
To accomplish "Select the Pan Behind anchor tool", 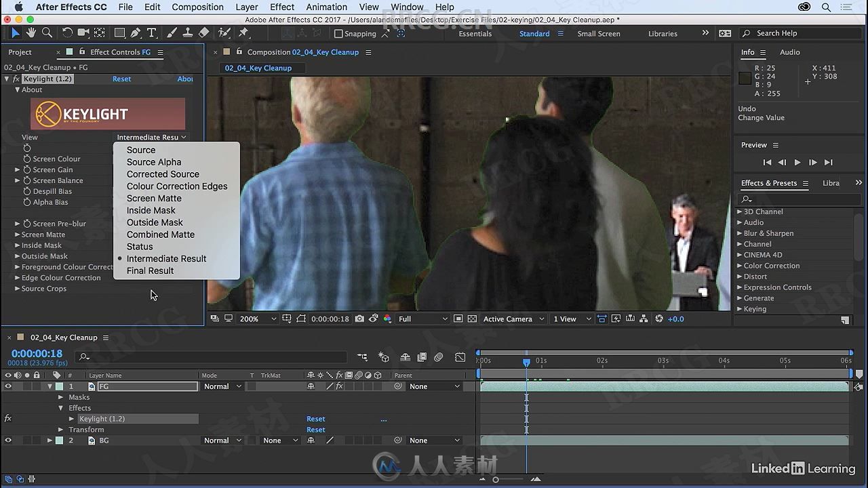I will tap(100, 33).
